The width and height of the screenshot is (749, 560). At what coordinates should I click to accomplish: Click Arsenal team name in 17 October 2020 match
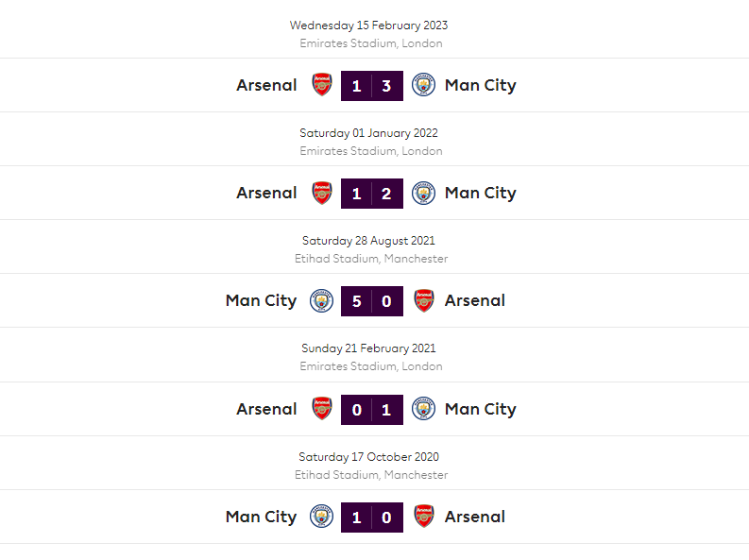[x=474, y=517]
